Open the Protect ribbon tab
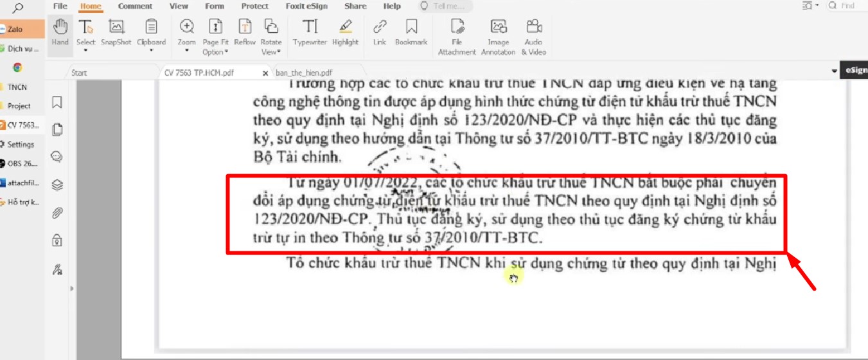This screenshot has height=360, width=868. [x=255, y=6]
